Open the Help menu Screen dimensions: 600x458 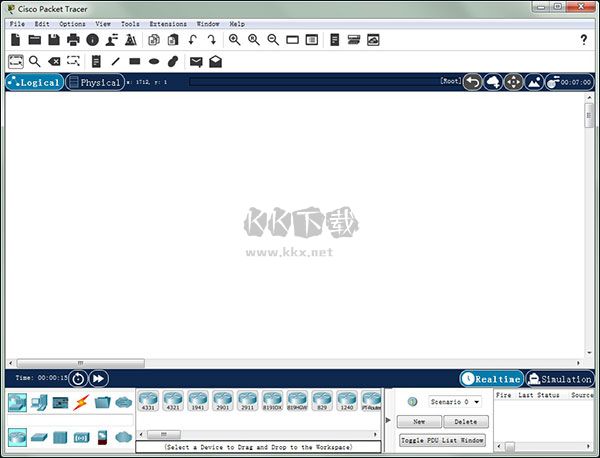click(x=237, y=24)
